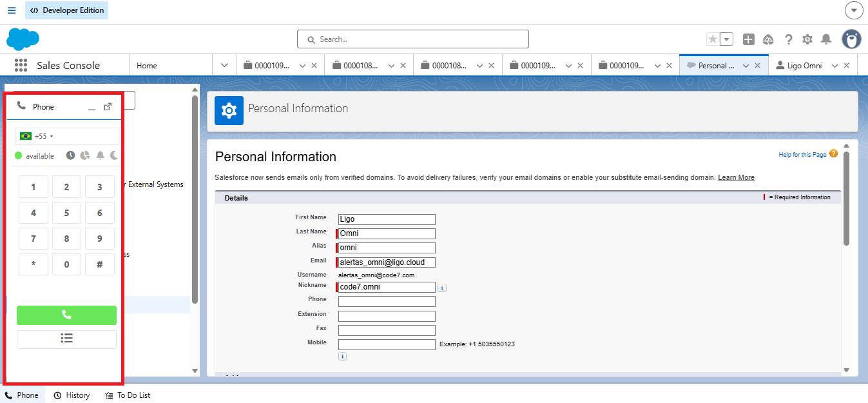Click the Alias field
Screen dimensions: 868x403
pos(387,248)
